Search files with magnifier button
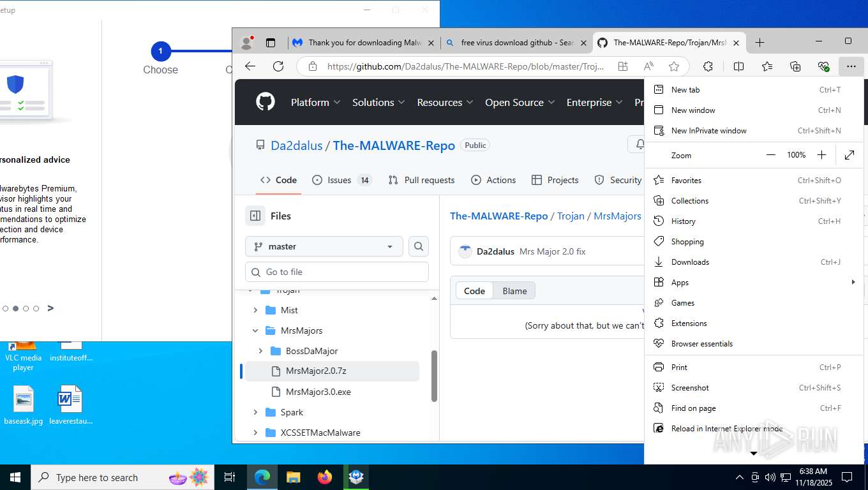 pyautogui.click(x=419, y=246)
